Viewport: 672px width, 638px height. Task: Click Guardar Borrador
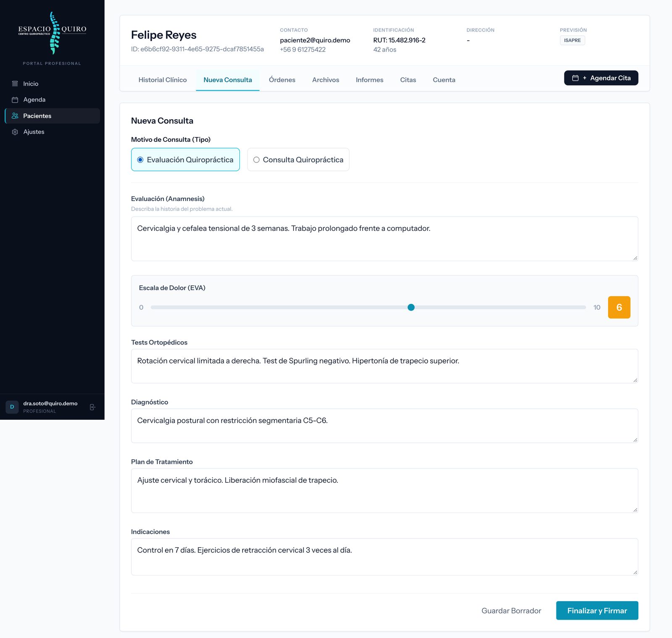click(x=511, y=611)
